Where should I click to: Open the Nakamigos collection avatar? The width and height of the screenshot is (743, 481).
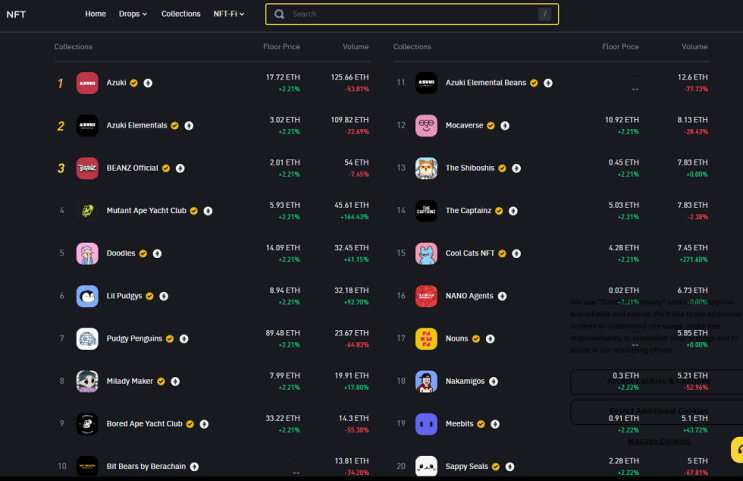tap(426, 381)
